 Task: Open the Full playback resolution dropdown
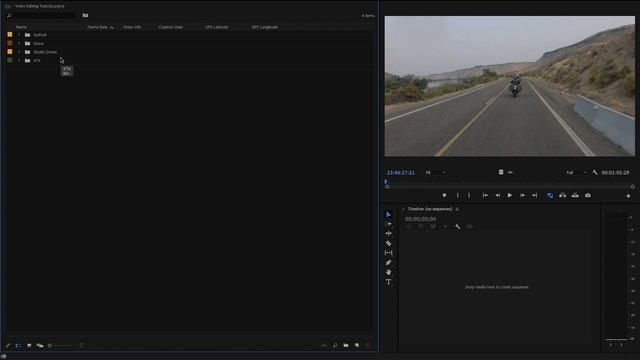[x=576, y=173]
